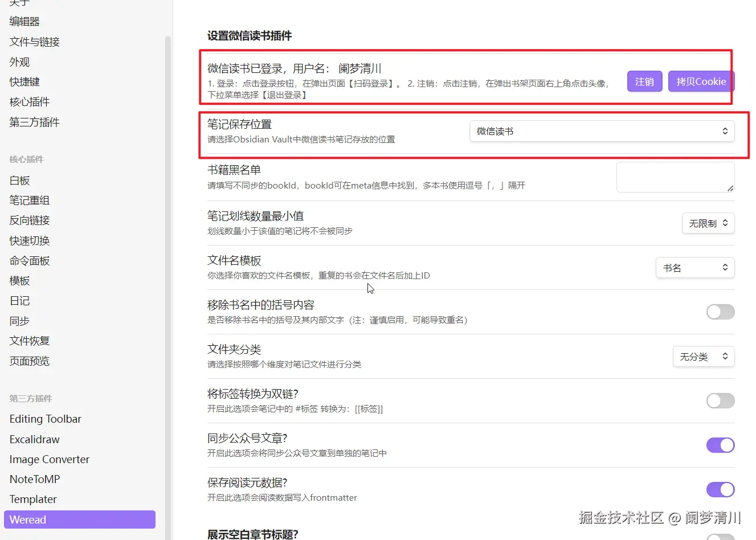Disable 同步公众号文章 toggle
The width and height of the screenshot is (756, 540).
(721, 445)
